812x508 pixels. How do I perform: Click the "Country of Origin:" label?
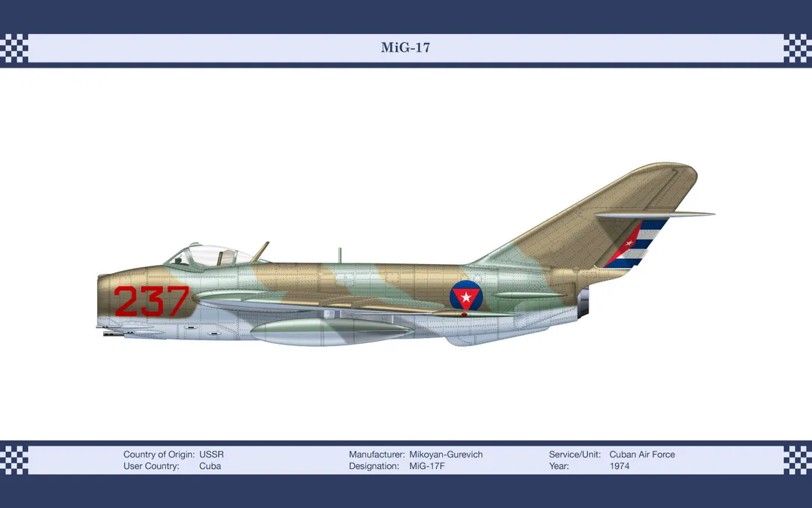[159, 455]
